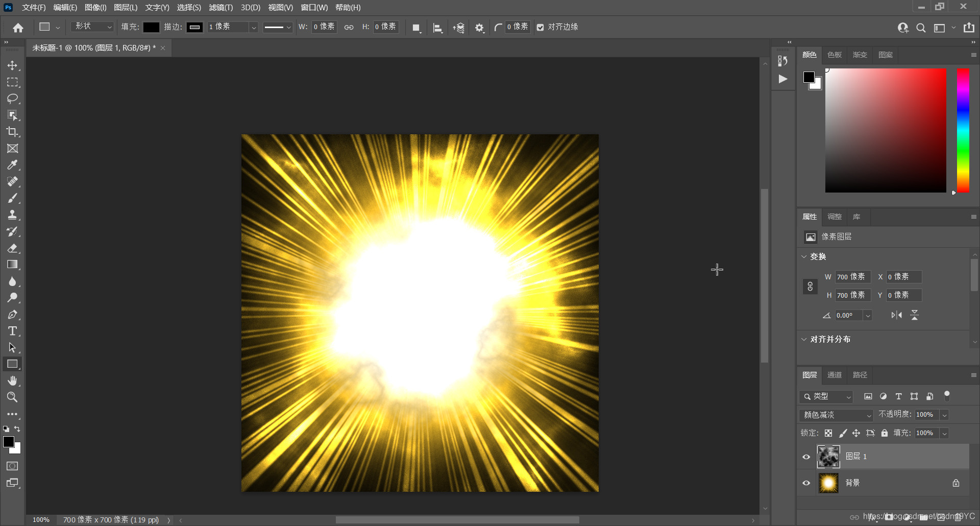Image resolution: width=980 pixels, height=526 pixels.
Task: Go to Home screen icon
Action: click(x=18, y=28)
